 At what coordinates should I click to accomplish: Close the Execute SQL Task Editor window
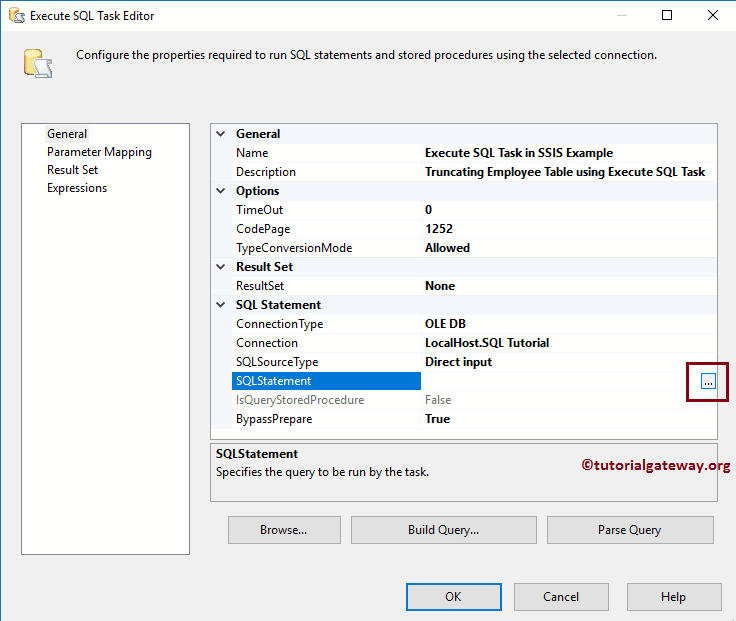pos(713,15)
